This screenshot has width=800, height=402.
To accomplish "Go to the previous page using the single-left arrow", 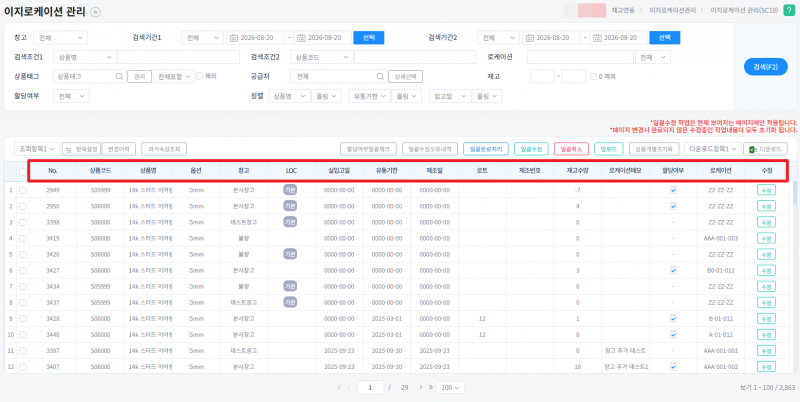I will coord(349,387).
